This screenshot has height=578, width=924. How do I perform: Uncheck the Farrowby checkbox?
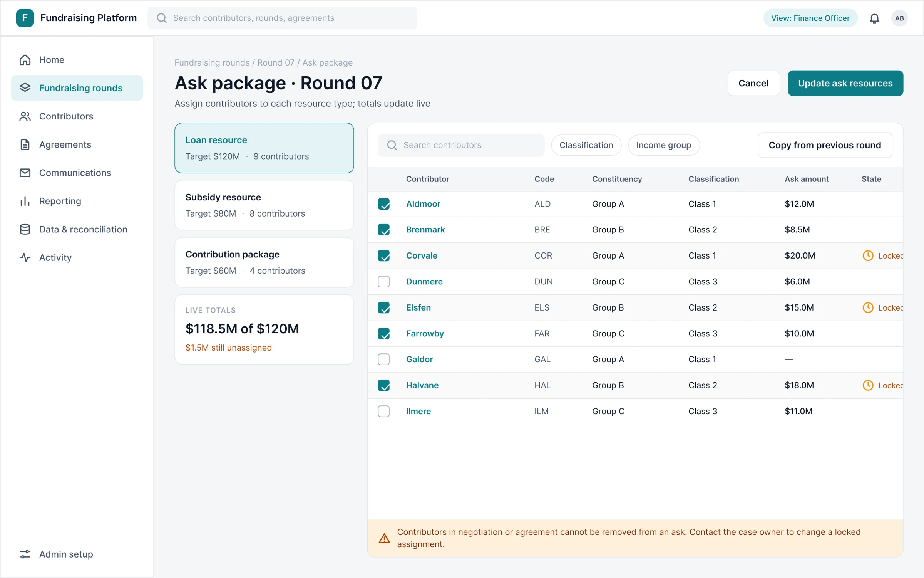click(384, 334)
